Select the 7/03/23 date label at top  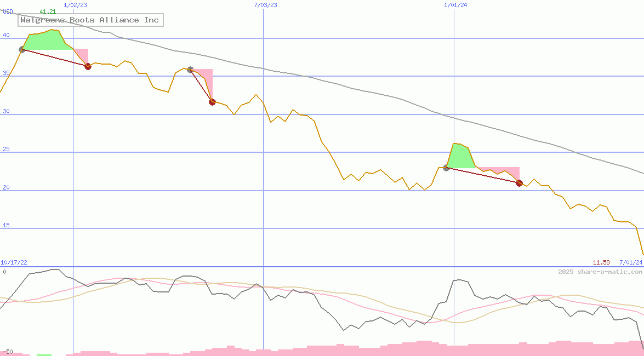tap(265, 5)
